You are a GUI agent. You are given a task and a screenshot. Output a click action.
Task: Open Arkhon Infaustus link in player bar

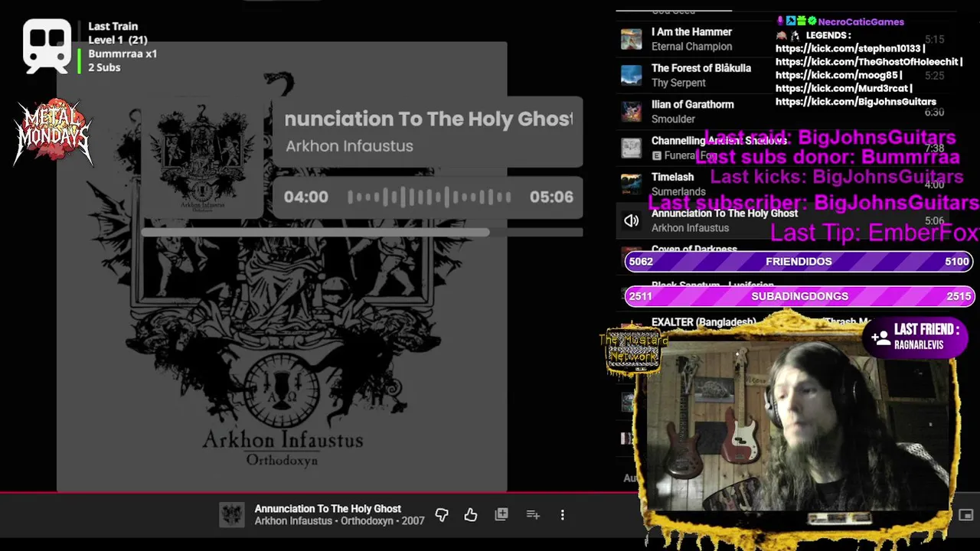click(x=293, y=521)
